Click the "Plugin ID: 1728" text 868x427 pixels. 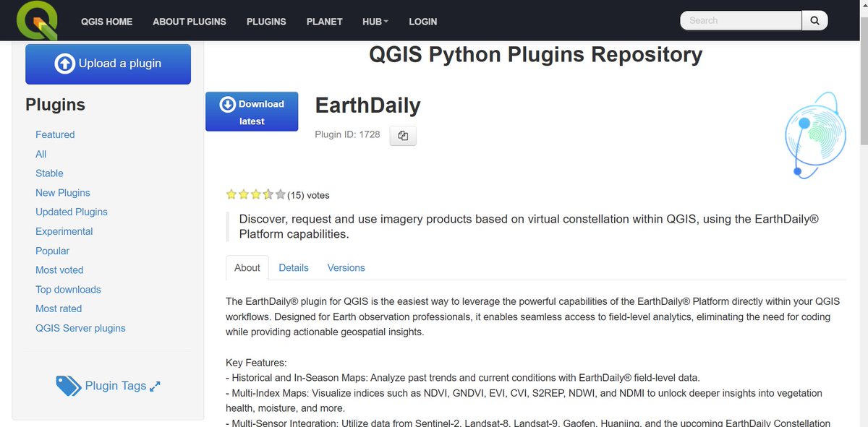pyautogui.click(x=347, y=134)
